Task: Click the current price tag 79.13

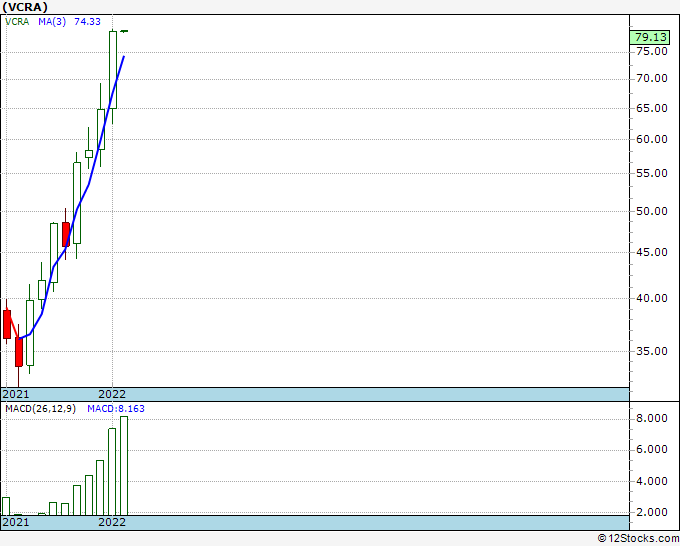Action: [651, 37]
